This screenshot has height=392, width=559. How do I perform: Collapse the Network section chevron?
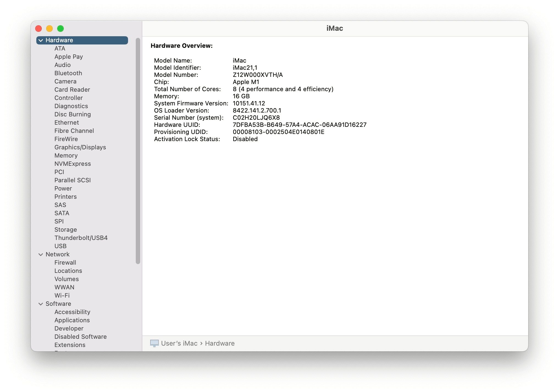pos(40,254)
